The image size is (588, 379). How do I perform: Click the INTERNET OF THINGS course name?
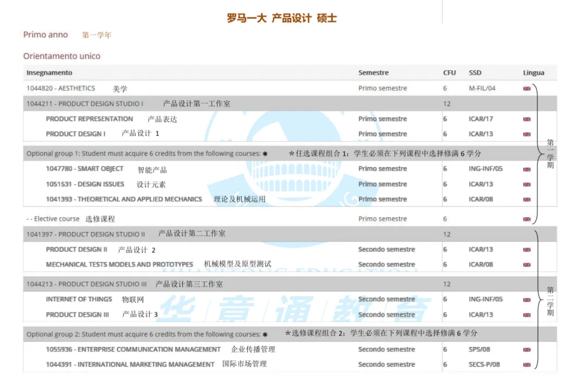tap(79, 299)
